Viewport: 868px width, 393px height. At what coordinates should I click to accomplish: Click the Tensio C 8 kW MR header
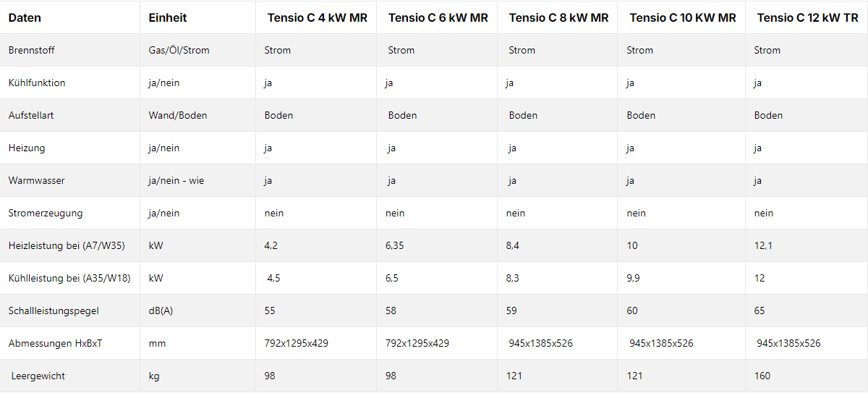(558, 18)
